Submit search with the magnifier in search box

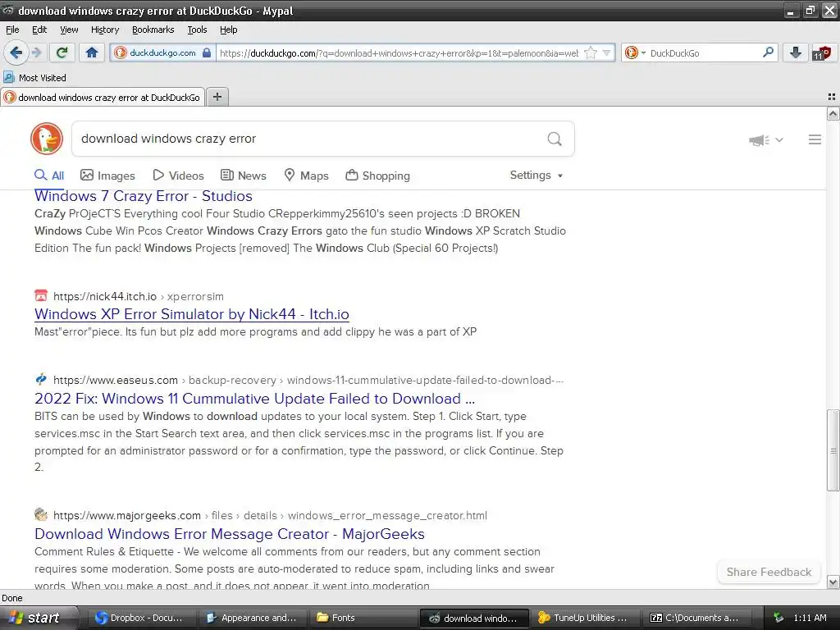tap(555, 139)
